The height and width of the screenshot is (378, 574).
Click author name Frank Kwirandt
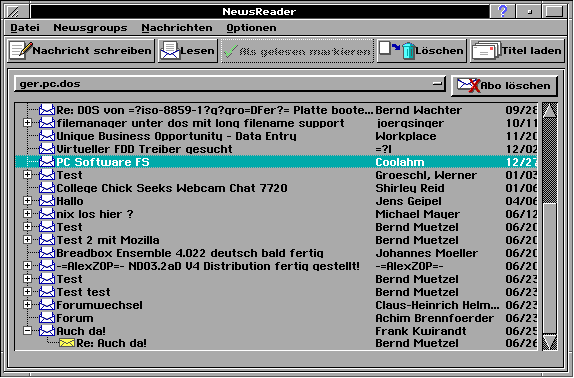click(x=421, y=331)
